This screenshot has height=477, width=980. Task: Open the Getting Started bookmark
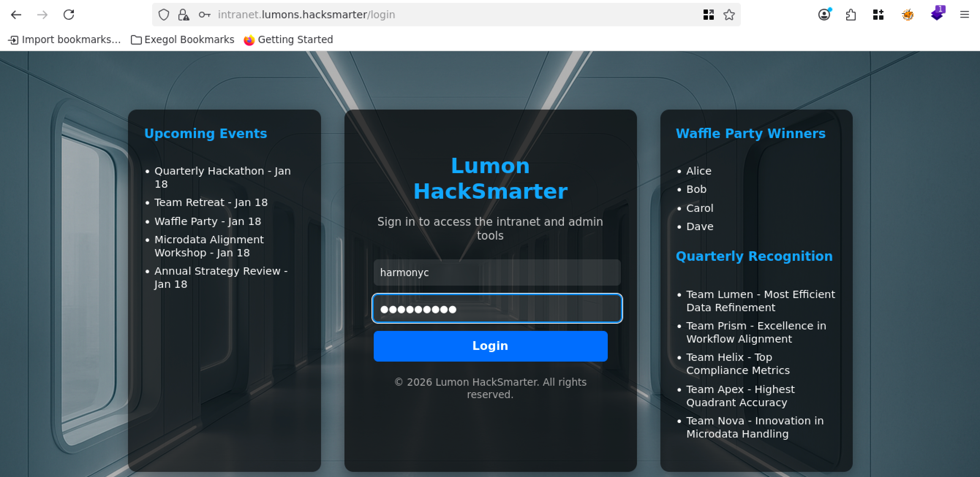(x=289, y=39)
